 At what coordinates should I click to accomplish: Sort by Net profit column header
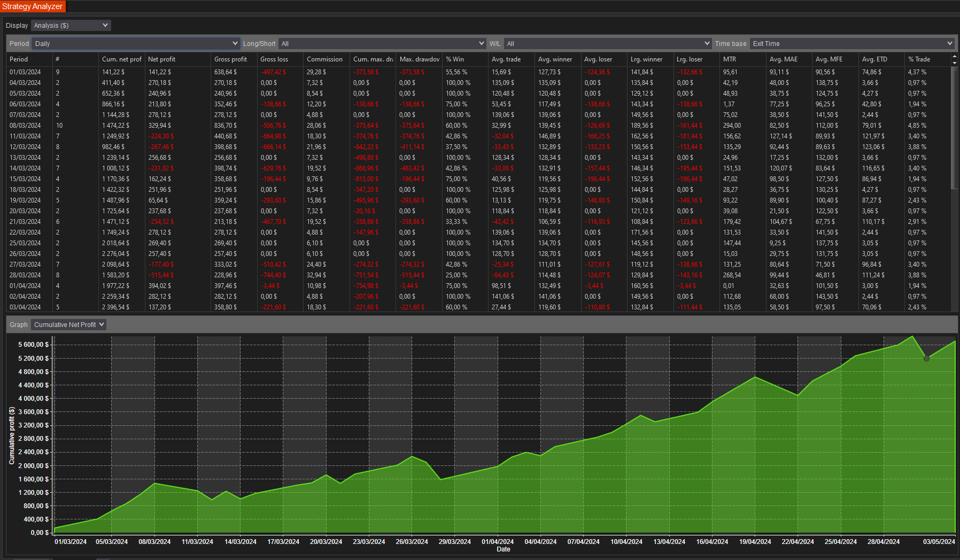(178, 59)
